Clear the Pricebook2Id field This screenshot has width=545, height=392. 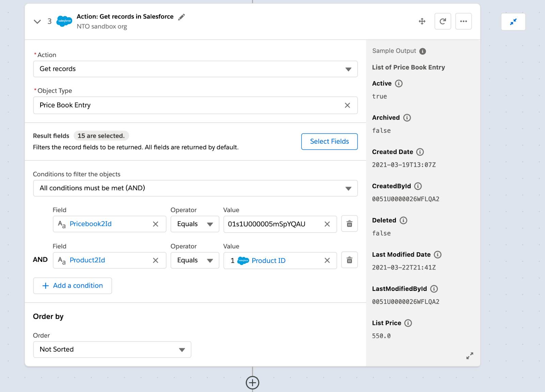coord(156,224)
